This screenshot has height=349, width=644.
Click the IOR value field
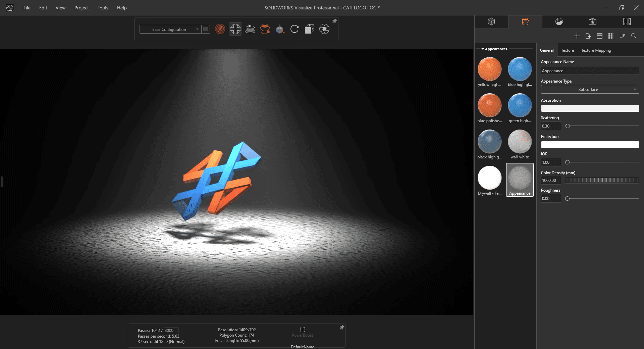pyautogui.click(x=551, y=162)
